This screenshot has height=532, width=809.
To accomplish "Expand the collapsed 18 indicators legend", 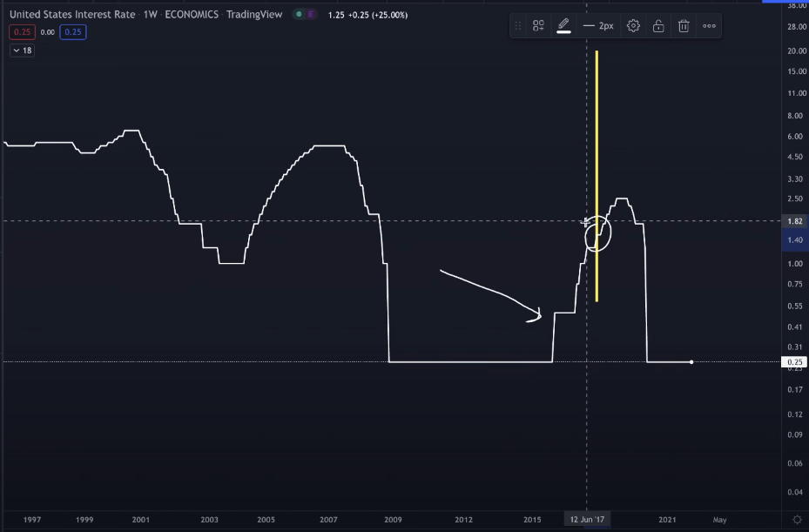I will (x=21, y=51).
